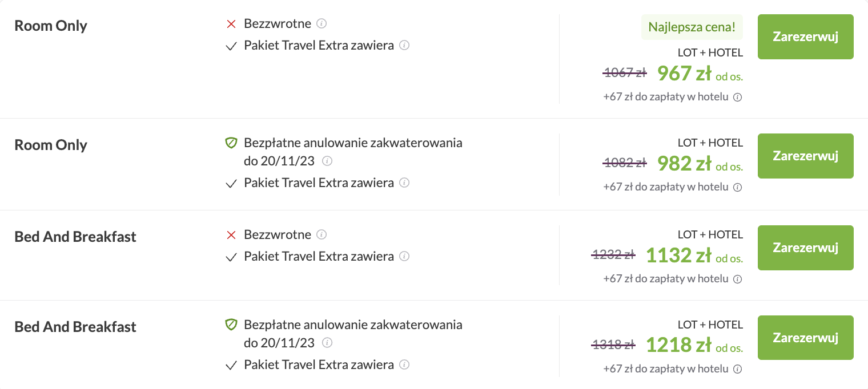Open Pakiet Travel Extra info in 1132 zł offer

[404, 256]
